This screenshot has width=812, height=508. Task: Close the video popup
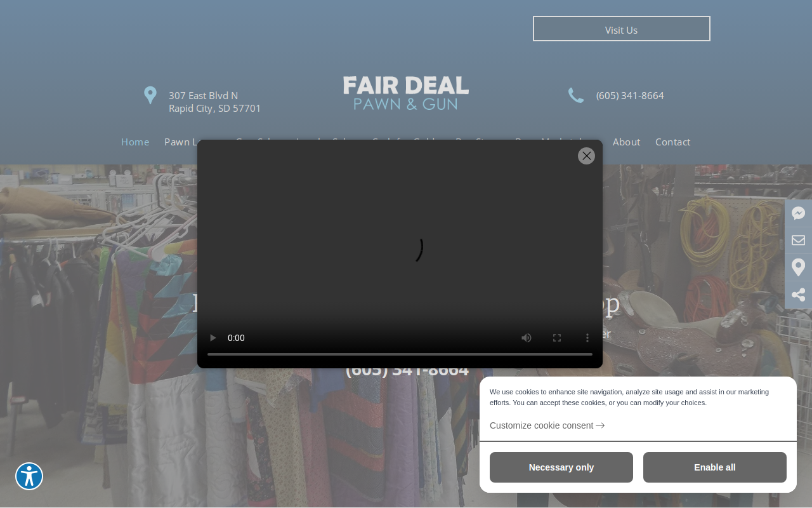click(586, 156)
